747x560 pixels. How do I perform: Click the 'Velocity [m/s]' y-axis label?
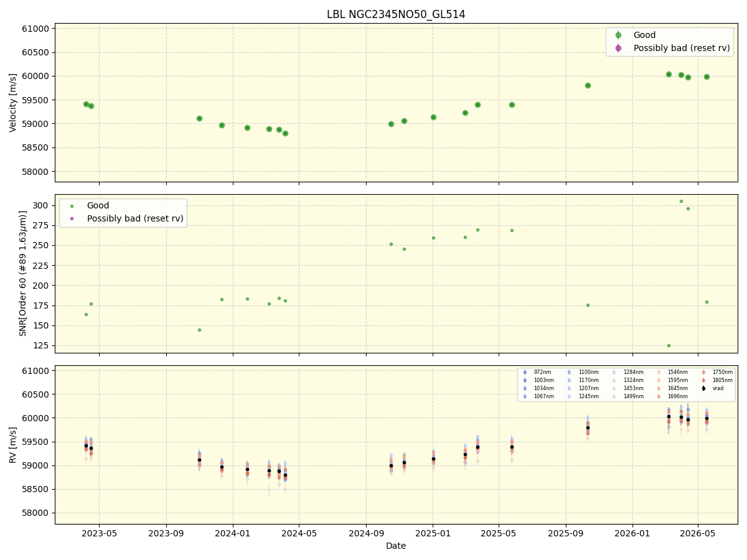13,103
